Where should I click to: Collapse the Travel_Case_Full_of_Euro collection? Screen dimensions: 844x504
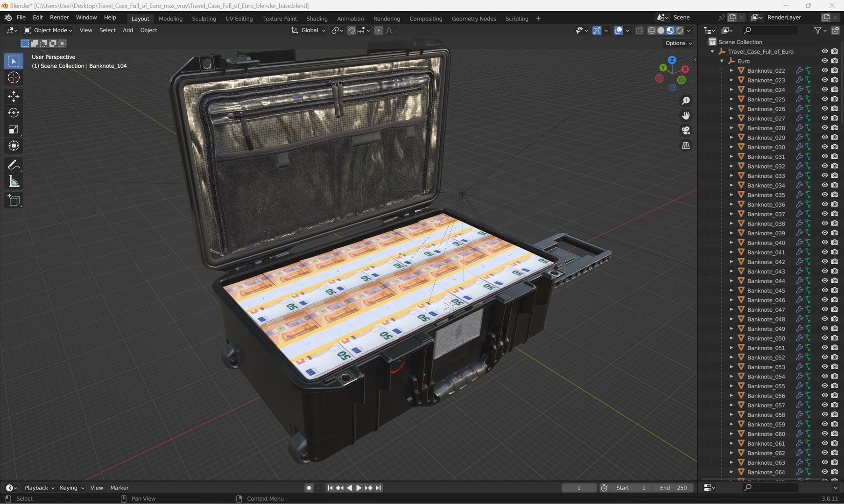click(712, 51)
